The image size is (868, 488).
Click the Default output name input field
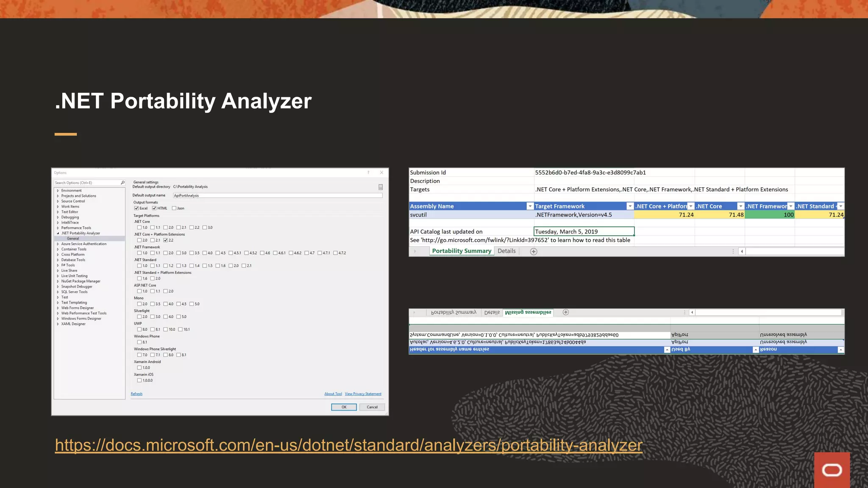278,195
